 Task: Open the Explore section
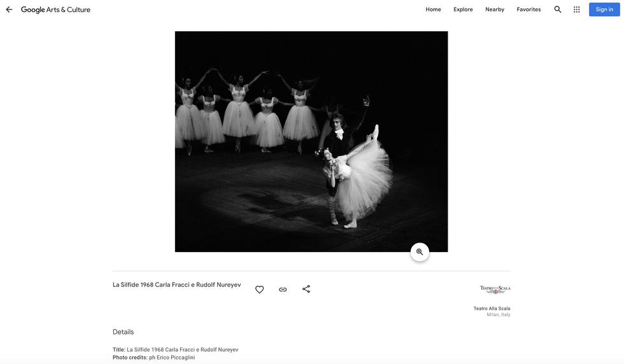(x=463, y=10)
